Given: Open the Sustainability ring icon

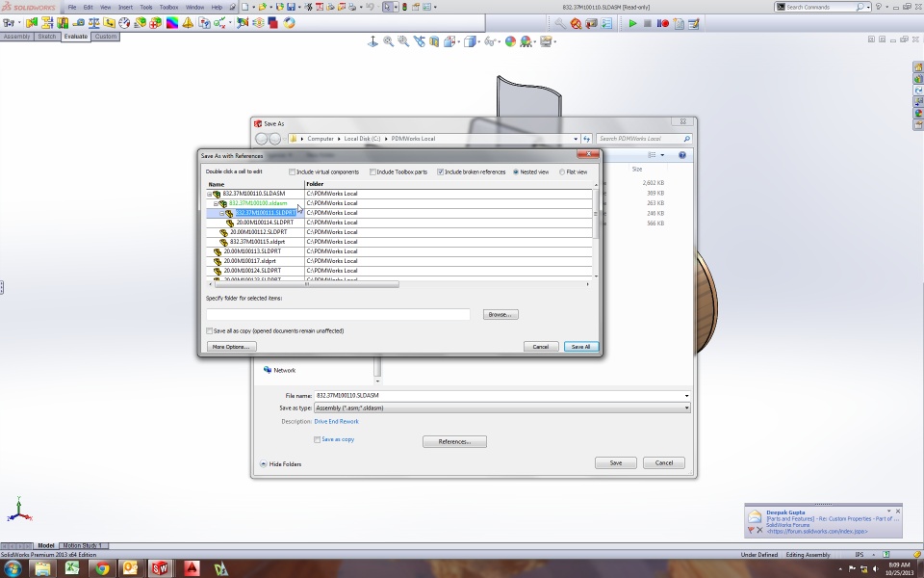Looking at the screenshot, I should (x=289, y=23).
